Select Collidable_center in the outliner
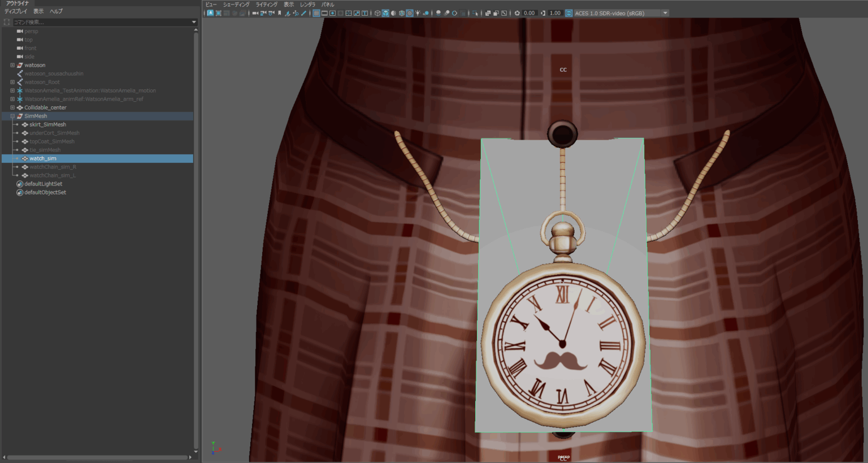This screenshot has width=868, height=463. pos(45,107)
